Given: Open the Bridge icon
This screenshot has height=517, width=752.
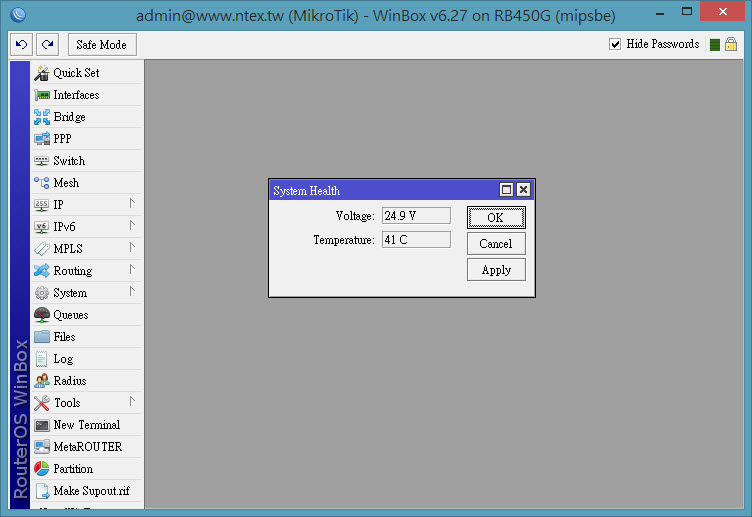Looking at the screenshot, I should pos(42,117).
